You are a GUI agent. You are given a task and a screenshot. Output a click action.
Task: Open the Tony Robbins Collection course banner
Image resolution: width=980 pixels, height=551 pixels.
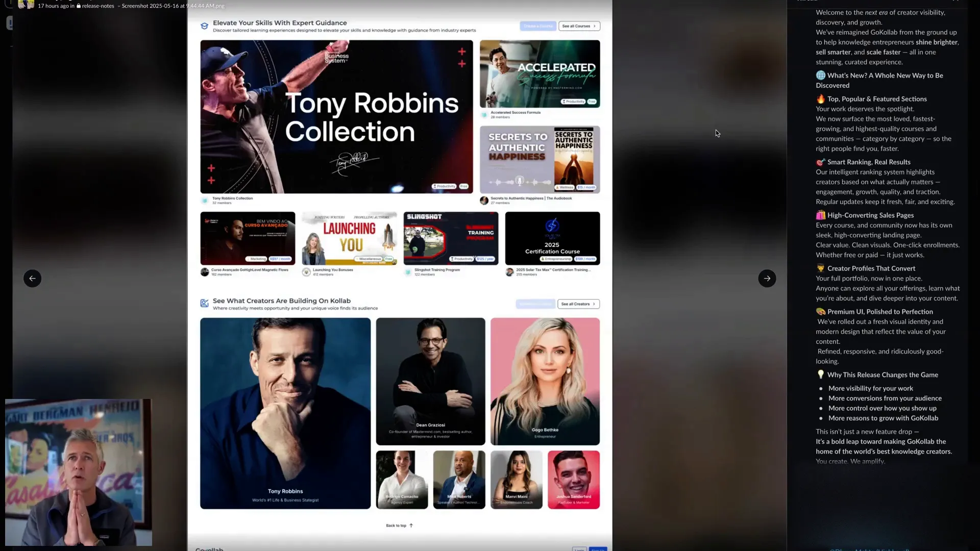click(x=336, y=117)
